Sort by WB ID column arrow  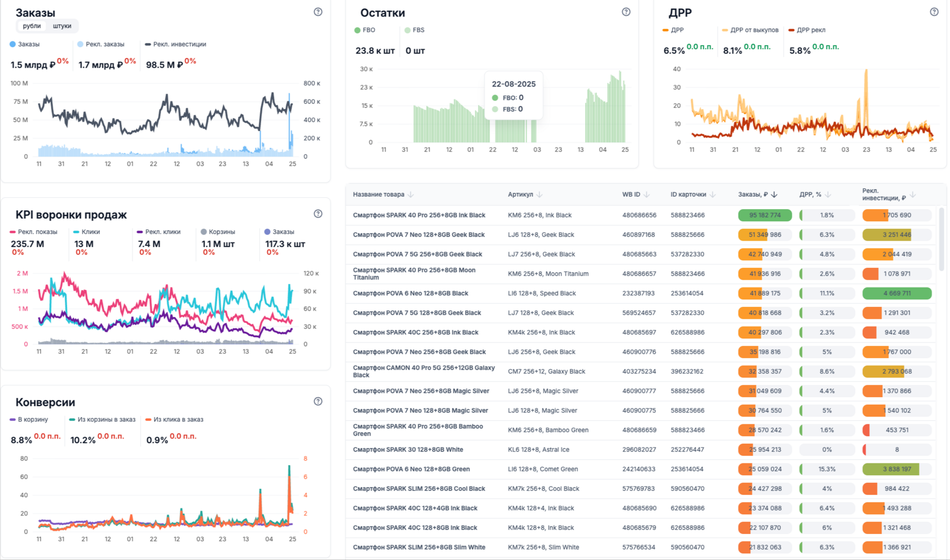pyautogui.click(x=646, y=194)
